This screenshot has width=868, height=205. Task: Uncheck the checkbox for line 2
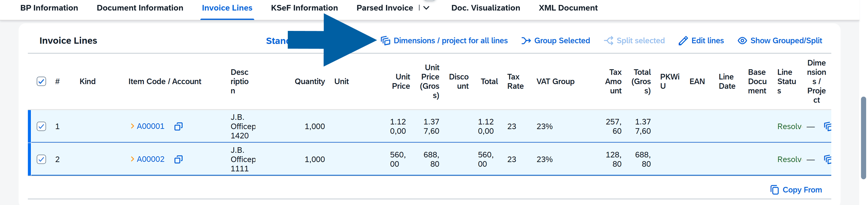(x=41, y=159)
